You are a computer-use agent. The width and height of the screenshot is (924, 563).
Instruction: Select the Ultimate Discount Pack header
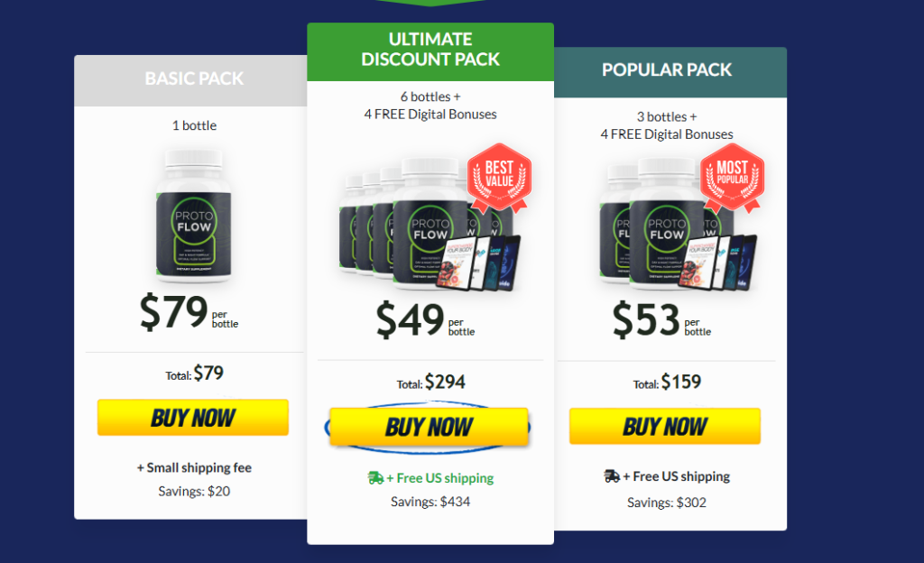pyautogui.click(x=430, y=50)
